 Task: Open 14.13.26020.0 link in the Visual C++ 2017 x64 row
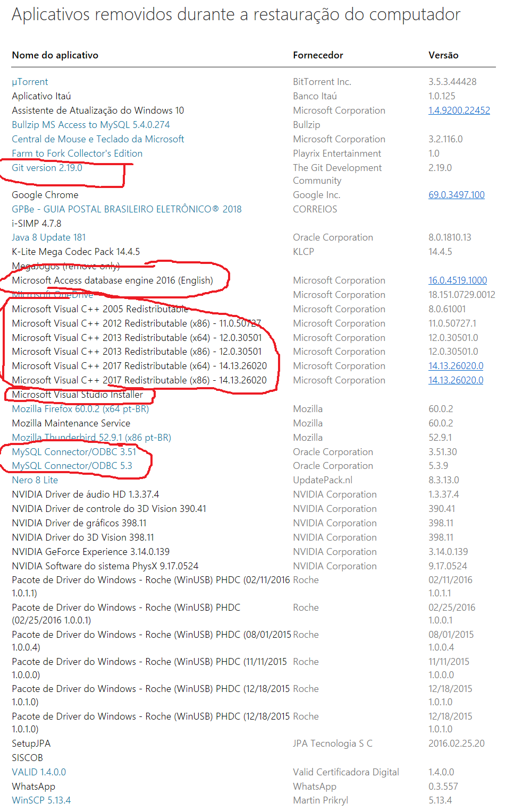(456, 366)
